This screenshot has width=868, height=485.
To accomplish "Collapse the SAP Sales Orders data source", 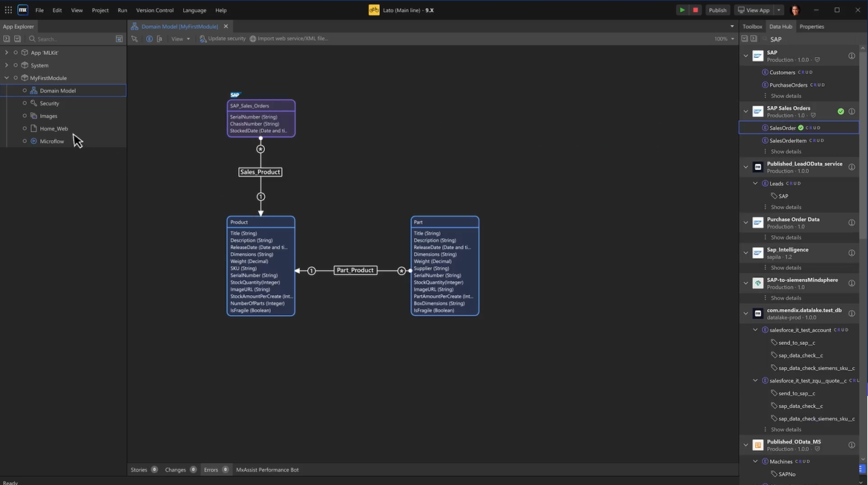I will (x=746, y=111).
